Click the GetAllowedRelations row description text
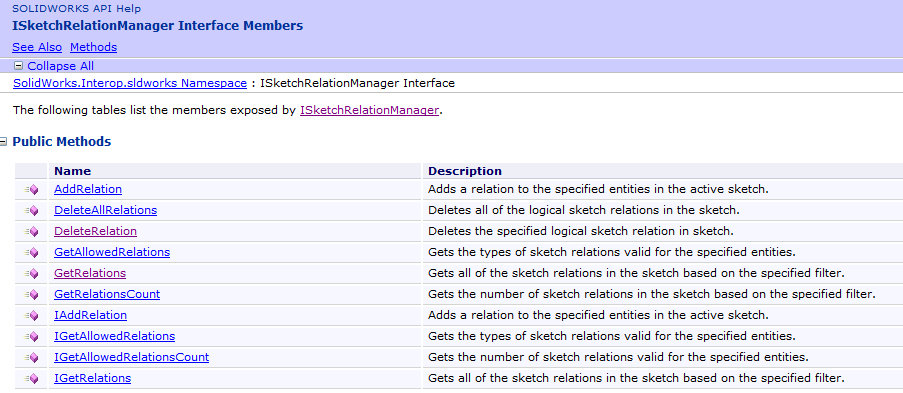 tap(612, 252)
